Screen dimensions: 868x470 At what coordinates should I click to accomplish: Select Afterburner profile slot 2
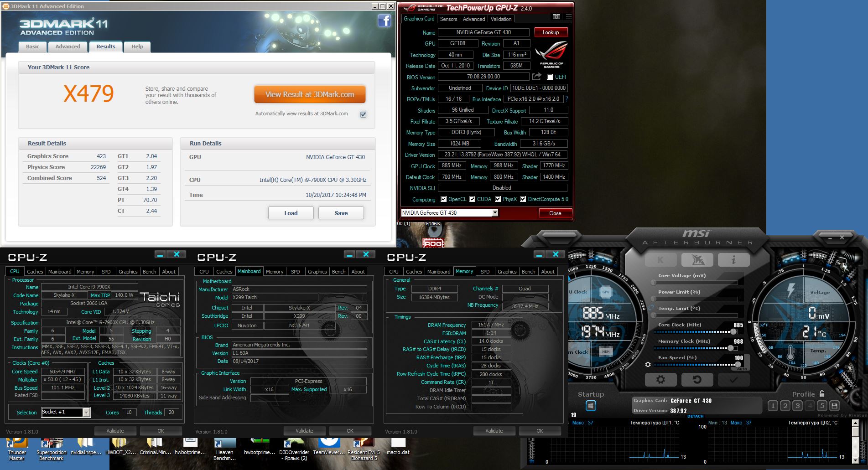click(785, 405)
